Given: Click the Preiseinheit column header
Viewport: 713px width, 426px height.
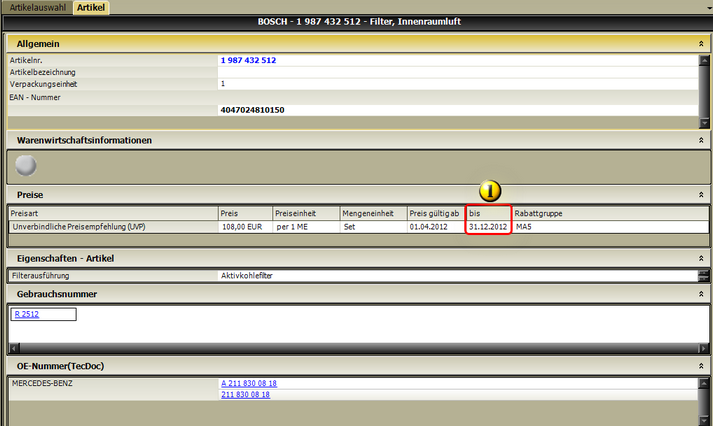Looking at the screenshot, I should [306, 213].
